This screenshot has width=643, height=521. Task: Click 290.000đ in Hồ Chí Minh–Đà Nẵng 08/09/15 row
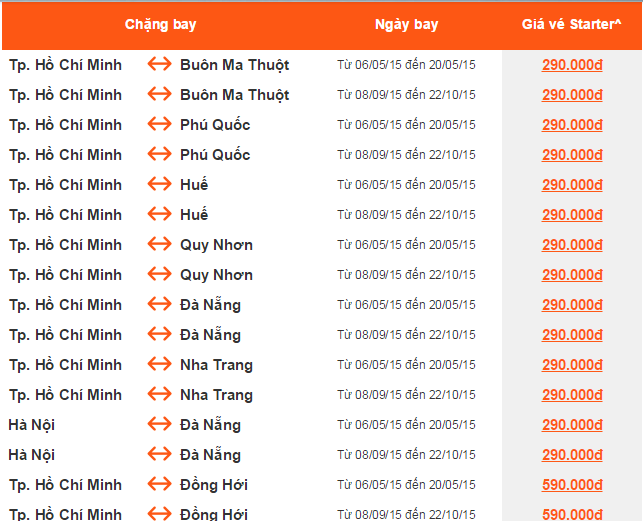[572, 335]
